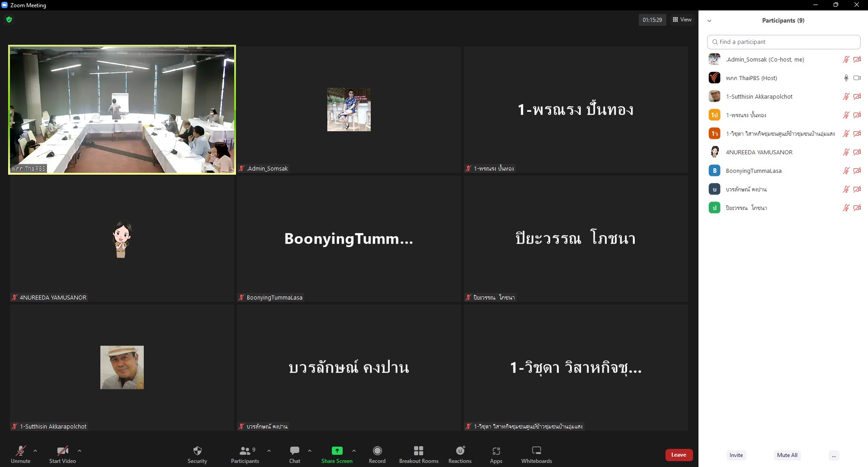868x467 pixels.
Task: Click the Find a participant search field
Action: pos(783,42)
